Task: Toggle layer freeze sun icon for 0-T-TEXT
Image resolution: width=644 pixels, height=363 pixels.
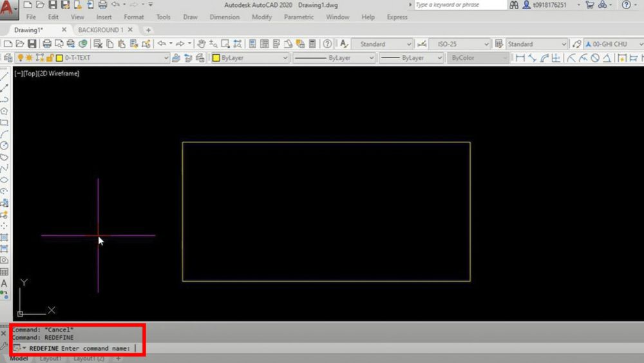Action: click(x=29, y=58)
